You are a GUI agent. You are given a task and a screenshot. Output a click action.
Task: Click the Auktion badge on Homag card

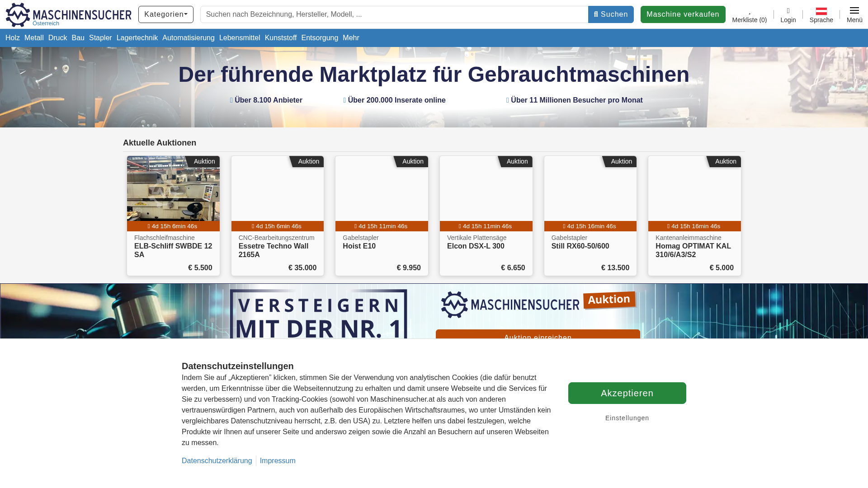coord(725,162)
